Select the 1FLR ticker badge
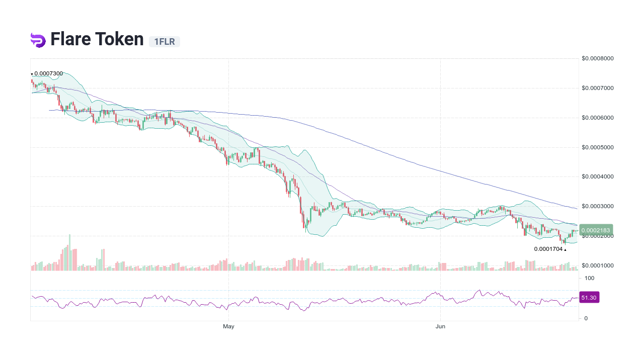 point(165,42)
